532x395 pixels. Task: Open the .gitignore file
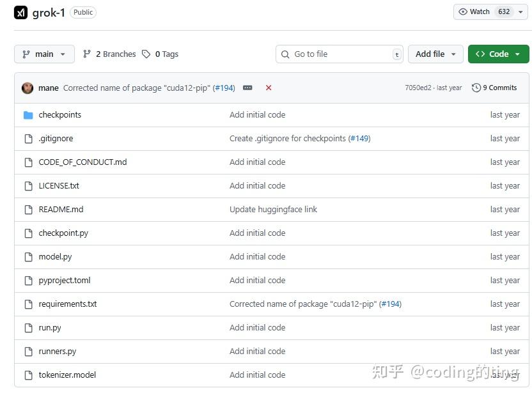point(56,139)
